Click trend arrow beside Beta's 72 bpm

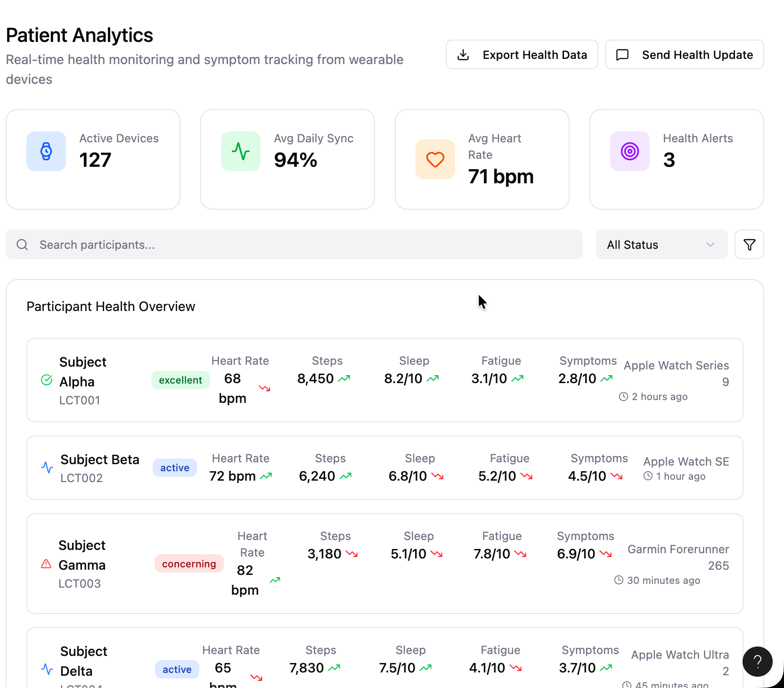click(x=266, y=476)
